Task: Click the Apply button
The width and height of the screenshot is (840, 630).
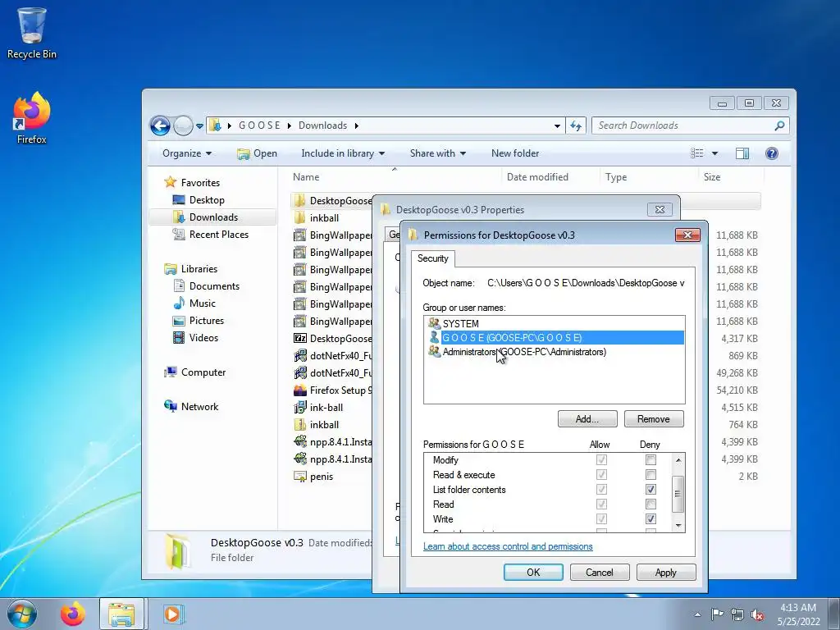Action: point(666,572)
